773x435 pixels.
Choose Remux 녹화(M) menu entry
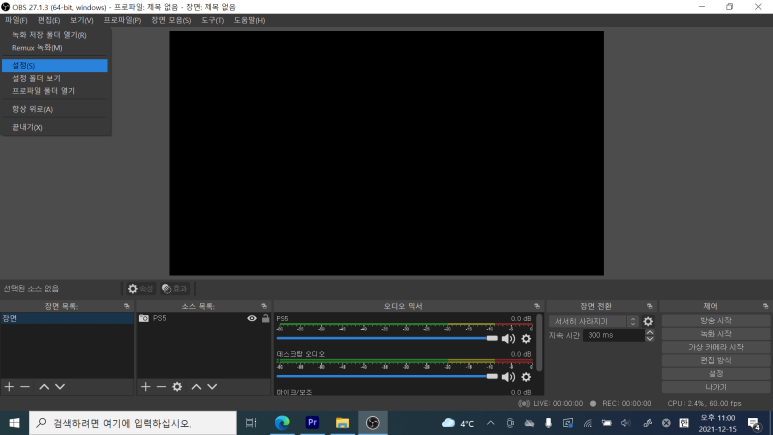coord(55,48)
